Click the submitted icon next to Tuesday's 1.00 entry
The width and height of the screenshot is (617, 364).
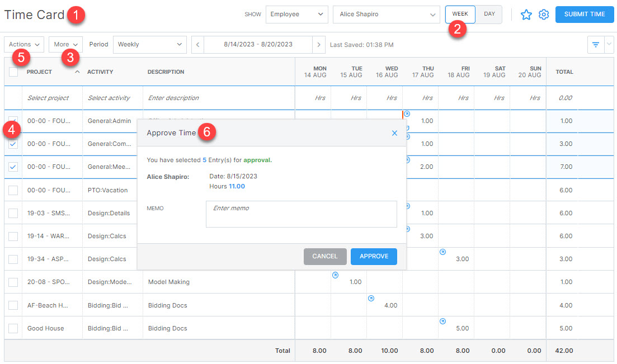coord(335,275)
